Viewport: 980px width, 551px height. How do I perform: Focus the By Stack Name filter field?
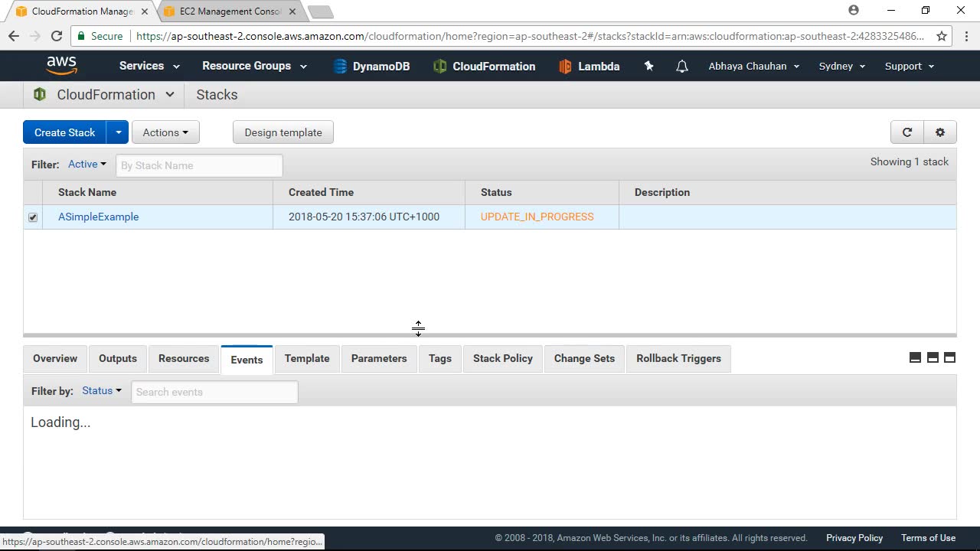point(199,165)
